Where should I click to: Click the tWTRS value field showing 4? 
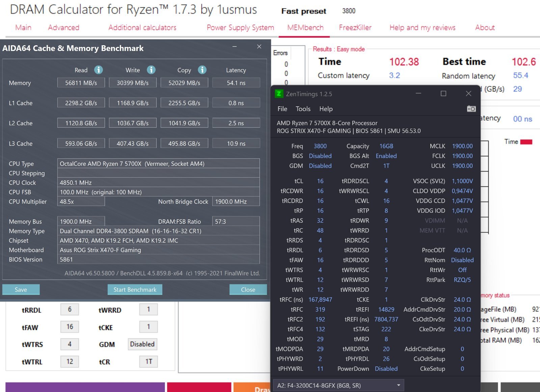coord(70,344)
